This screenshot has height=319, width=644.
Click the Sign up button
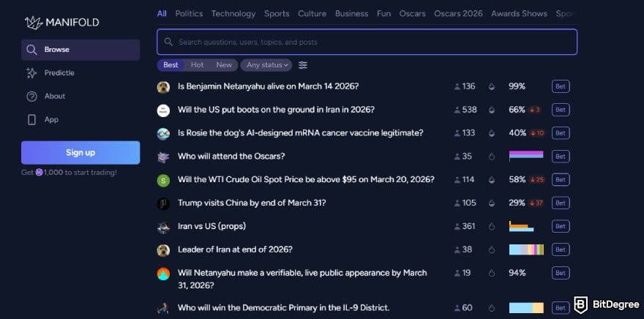click(80, 153)
